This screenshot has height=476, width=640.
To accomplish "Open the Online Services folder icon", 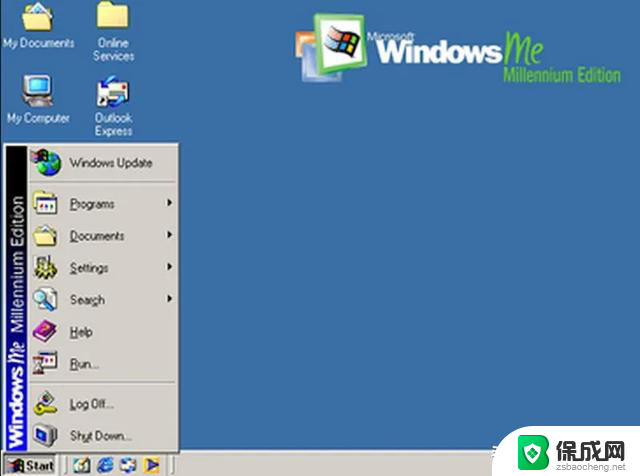I will [113, 15].
